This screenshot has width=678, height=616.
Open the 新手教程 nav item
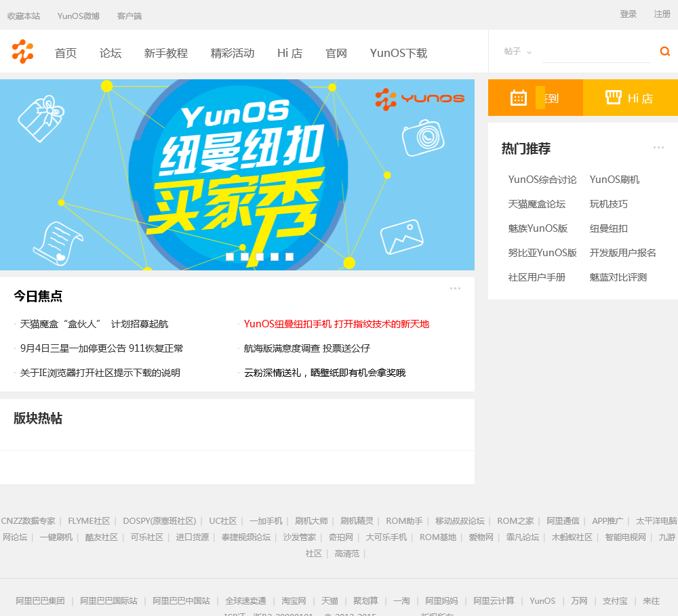[166, 53]
